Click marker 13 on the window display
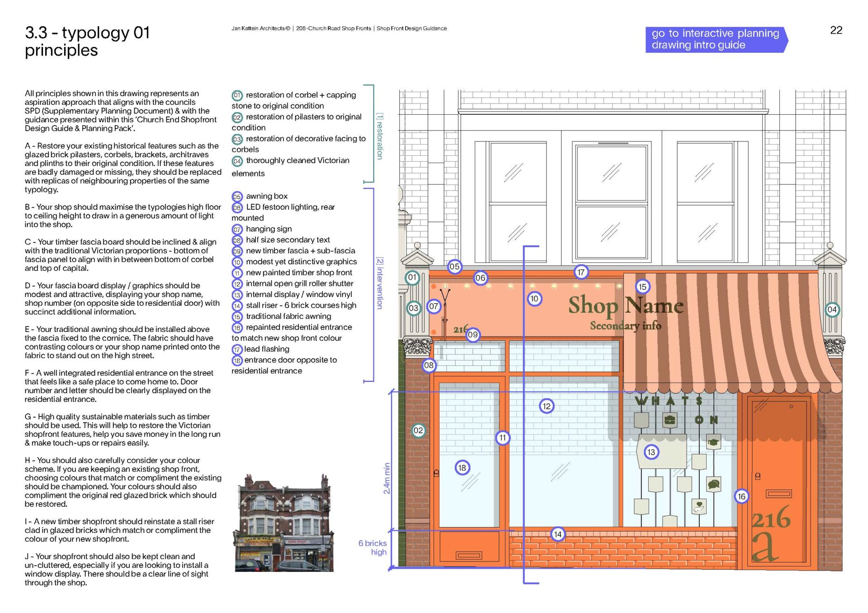The image size is (868, 613). point(651,452)
